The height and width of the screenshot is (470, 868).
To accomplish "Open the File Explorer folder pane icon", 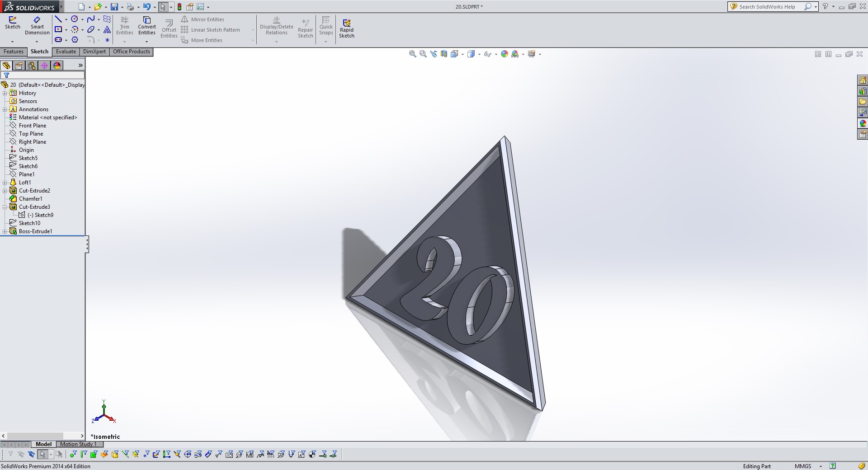I will pos(863,102).
